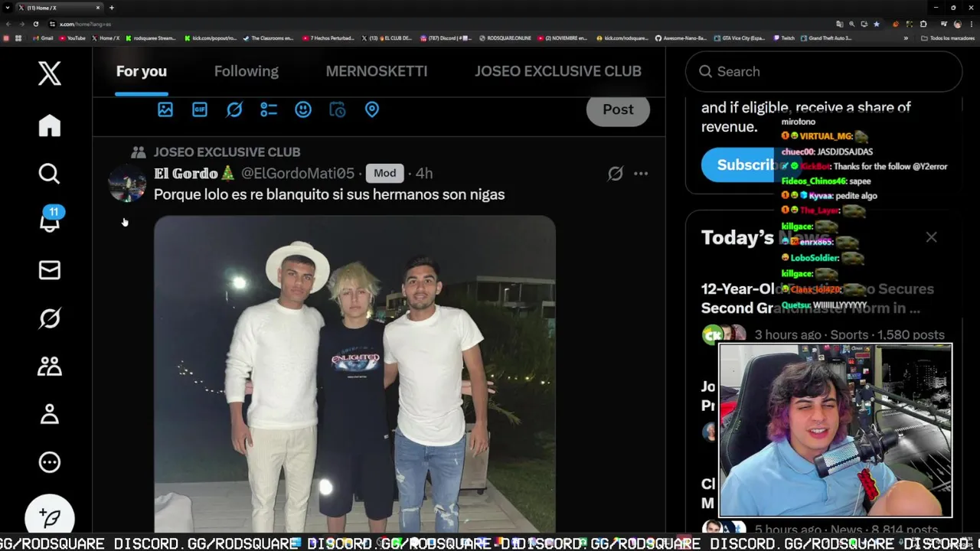Screen dimensions: 980x551
Task: Open Notifications bell showing 11
Action: pos(50,220)
